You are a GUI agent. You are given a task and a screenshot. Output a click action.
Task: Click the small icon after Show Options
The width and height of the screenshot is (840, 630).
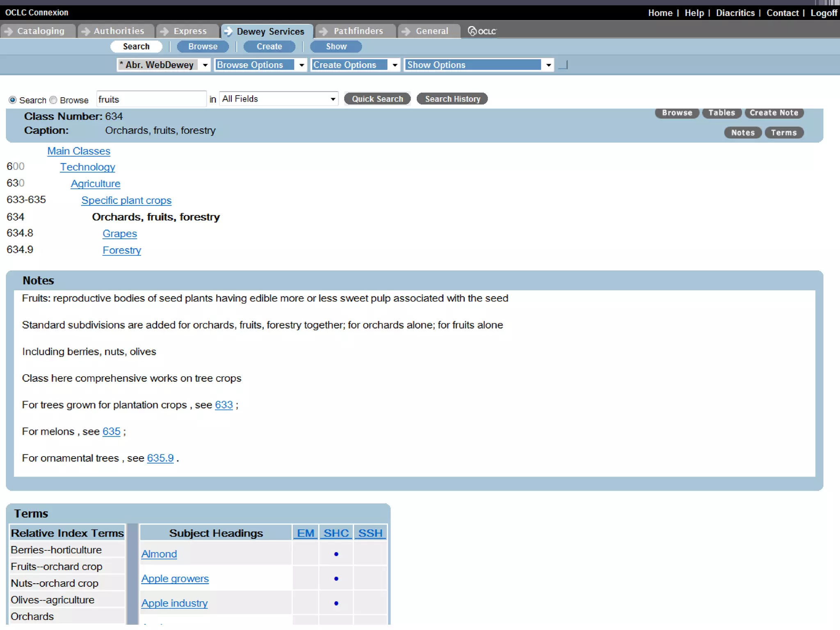tap(563, 65)
